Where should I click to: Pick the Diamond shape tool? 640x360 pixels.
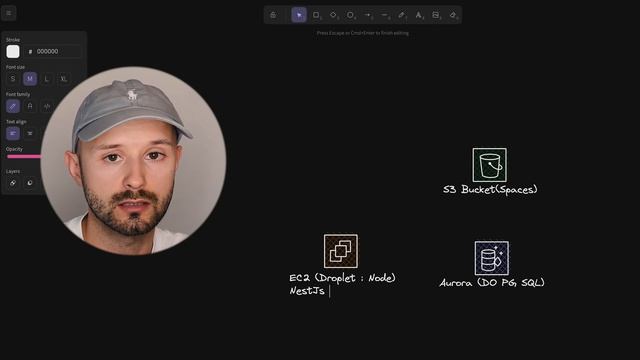[333, 15]
